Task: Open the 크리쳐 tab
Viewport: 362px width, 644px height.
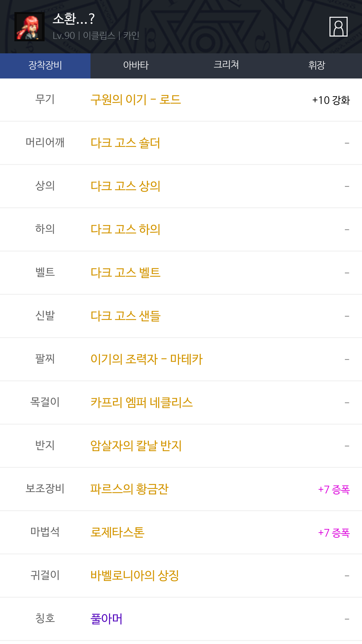Action: point(226,65)
